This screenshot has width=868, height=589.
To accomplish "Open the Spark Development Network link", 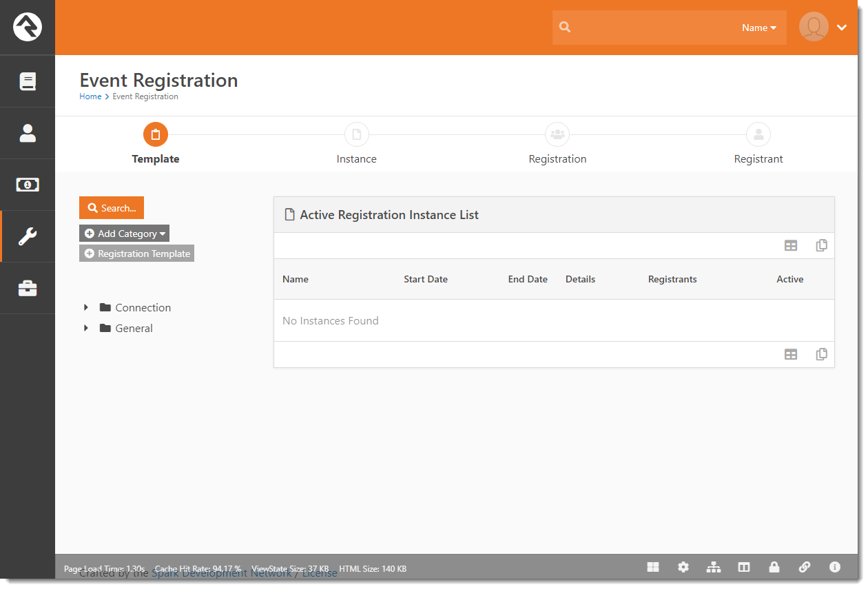I will coord(221,573).
